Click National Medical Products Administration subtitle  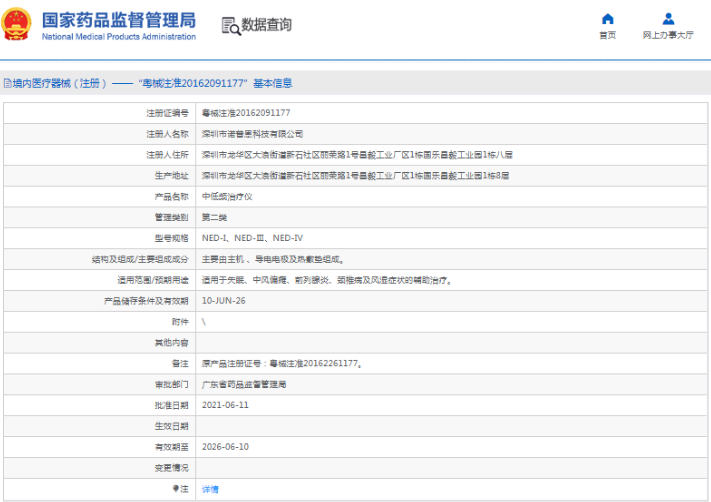(119, 37)
